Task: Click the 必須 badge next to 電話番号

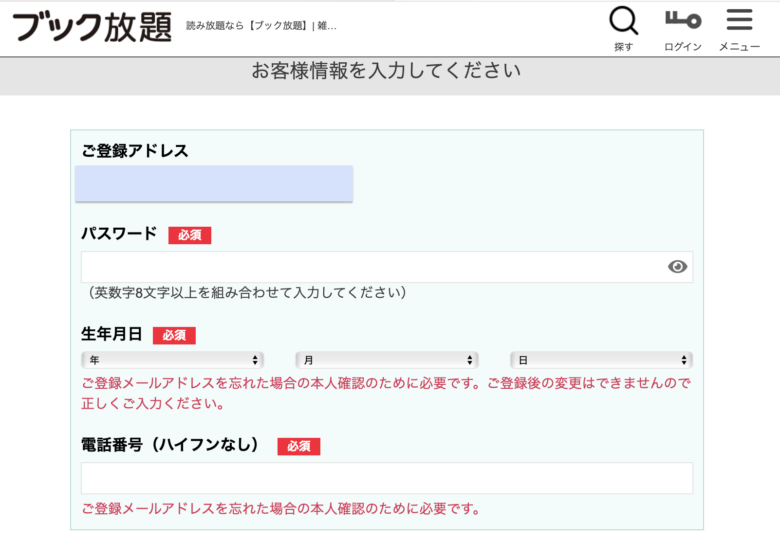Action: 298,446
